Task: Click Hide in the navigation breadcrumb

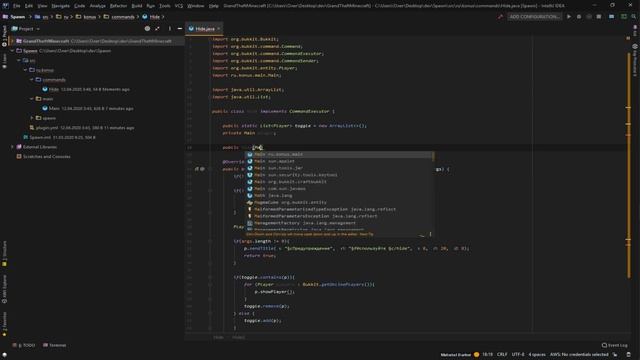Action: [155, 17]
